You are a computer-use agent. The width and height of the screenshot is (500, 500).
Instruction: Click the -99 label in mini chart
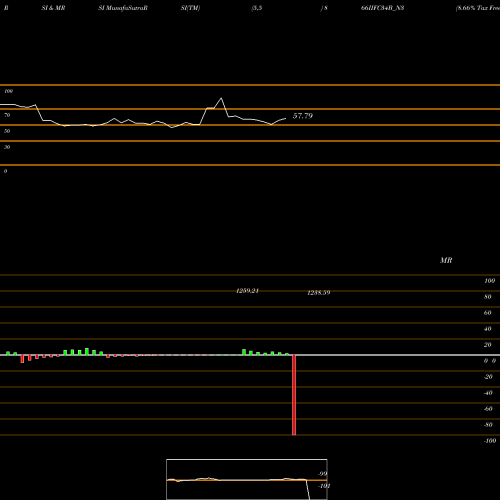coord(323,474)
